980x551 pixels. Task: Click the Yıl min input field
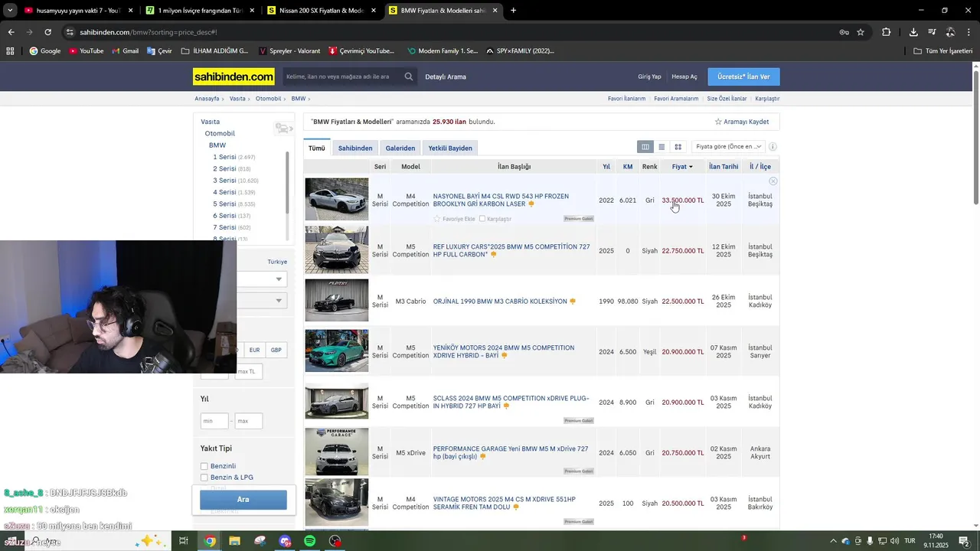pyautogui.click(x=214, y=421)
